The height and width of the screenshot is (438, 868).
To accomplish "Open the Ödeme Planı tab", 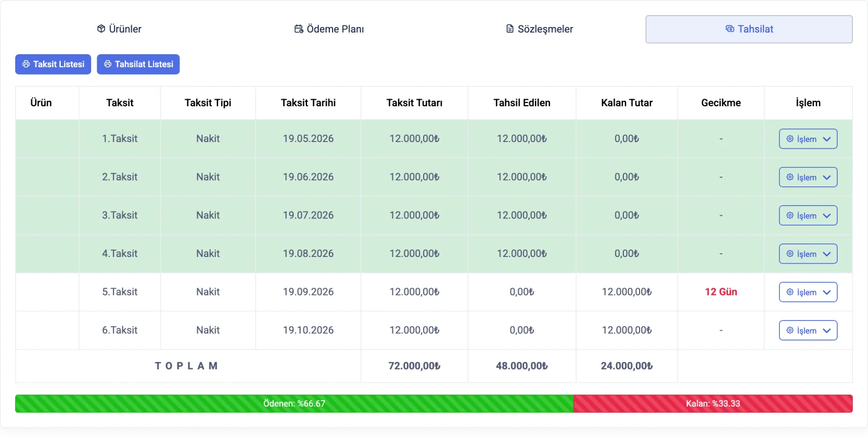I will [329, 29].
